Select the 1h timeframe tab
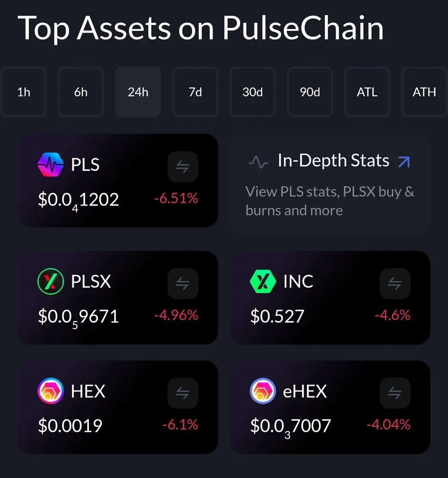Screen dimensions: 448x478 [24, 92]
